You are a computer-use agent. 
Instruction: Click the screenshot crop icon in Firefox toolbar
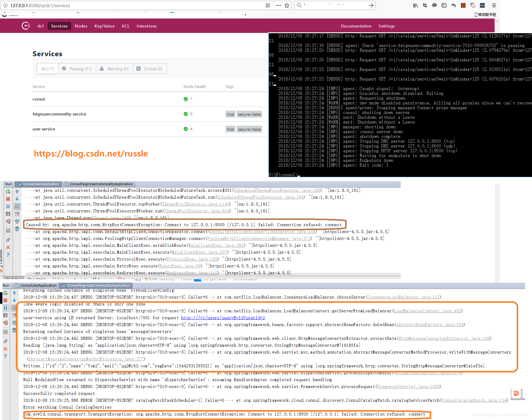tap(425, 5)
